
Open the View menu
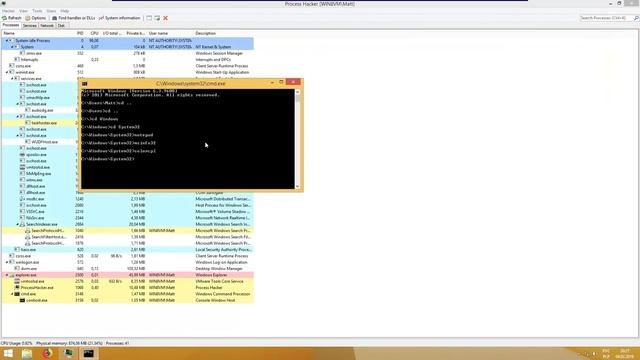point(24,11)
